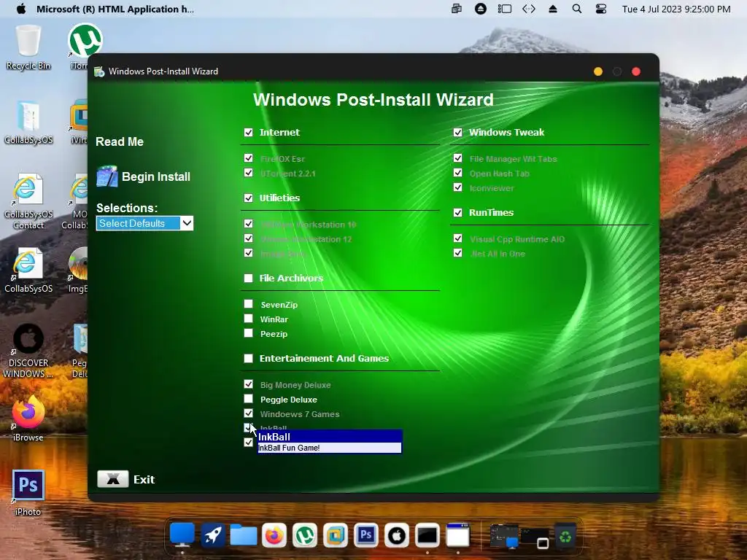
Task: Uncheck the Windows Tweak category checkbox
Action: [x=458, y=132]
